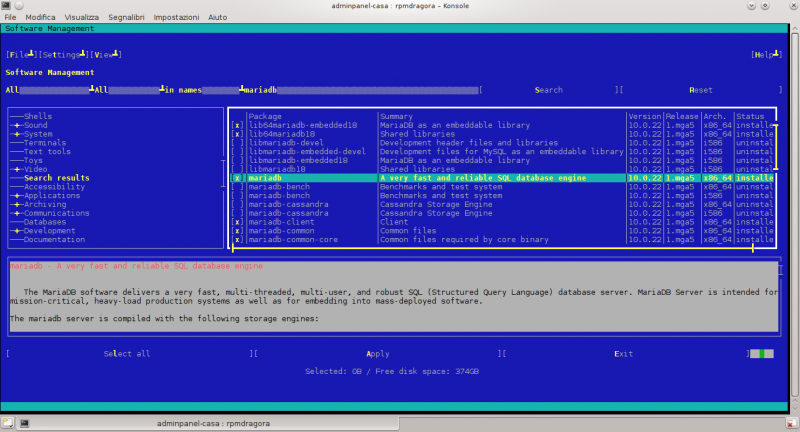
Task: Toggle the highlighted mariadb package checkbox
Action: point(237,178)
